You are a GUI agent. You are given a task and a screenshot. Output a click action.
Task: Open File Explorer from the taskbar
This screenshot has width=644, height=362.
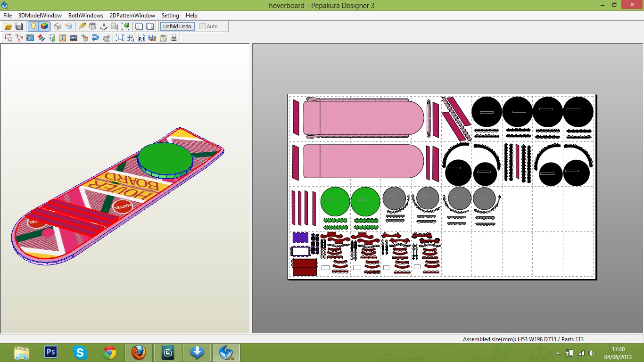[x=22, y=353]
